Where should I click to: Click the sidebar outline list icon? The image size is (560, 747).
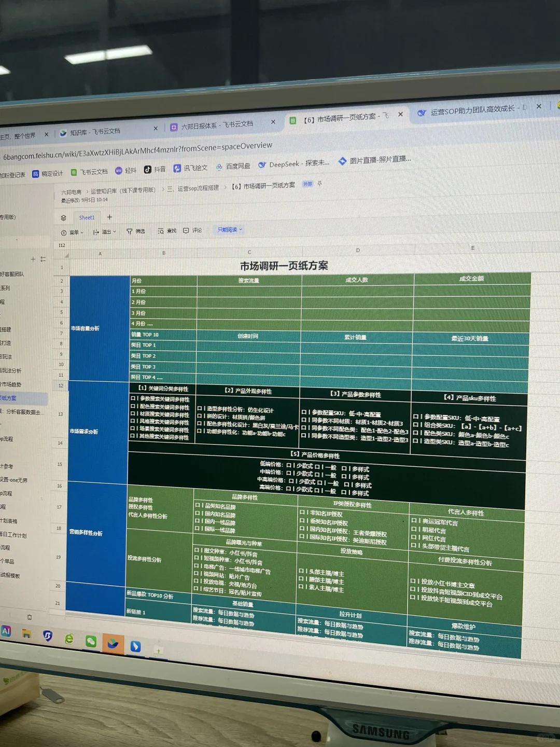(43, 259)
